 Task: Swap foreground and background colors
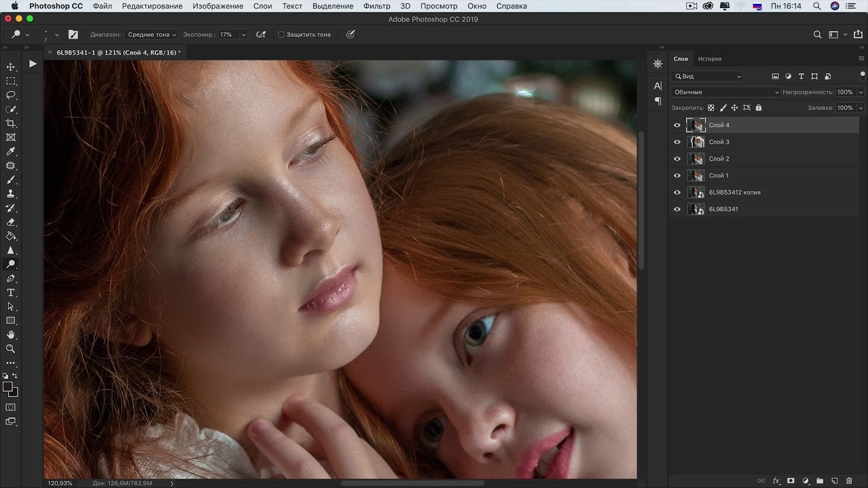(15, 375)
